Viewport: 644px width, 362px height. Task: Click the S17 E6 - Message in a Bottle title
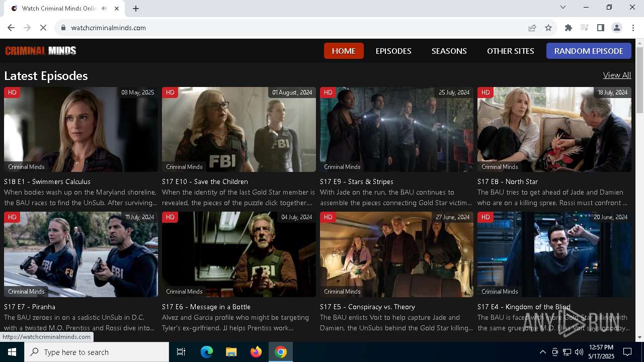pyautogui.click(x=206, y=307)
